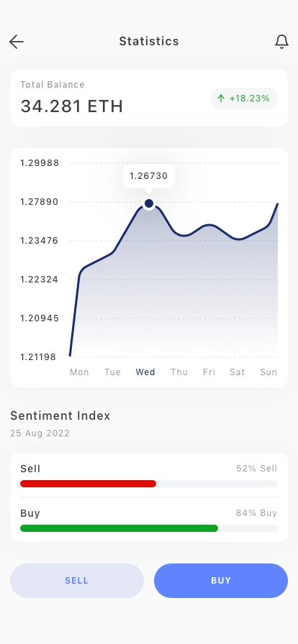
Task: Click the green up-arrow percentage badge
Action: pos(245,98)
